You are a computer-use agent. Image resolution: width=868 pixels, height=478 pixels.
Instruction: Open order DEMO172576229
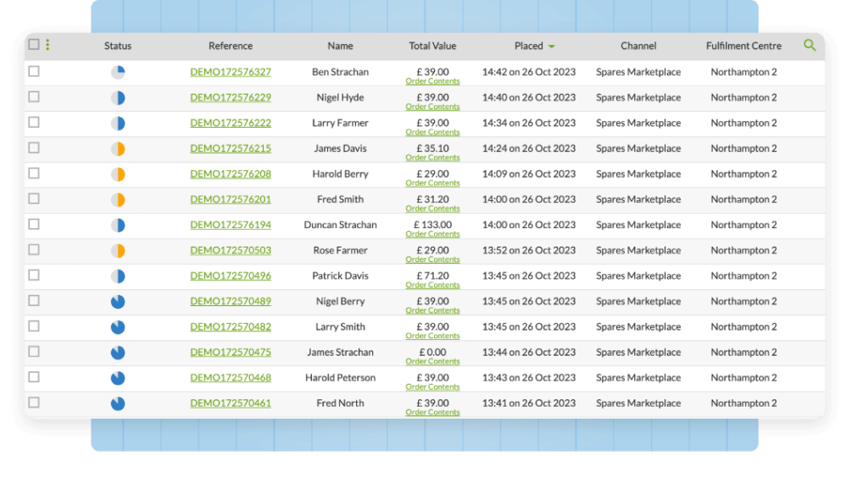coord(231,97)
